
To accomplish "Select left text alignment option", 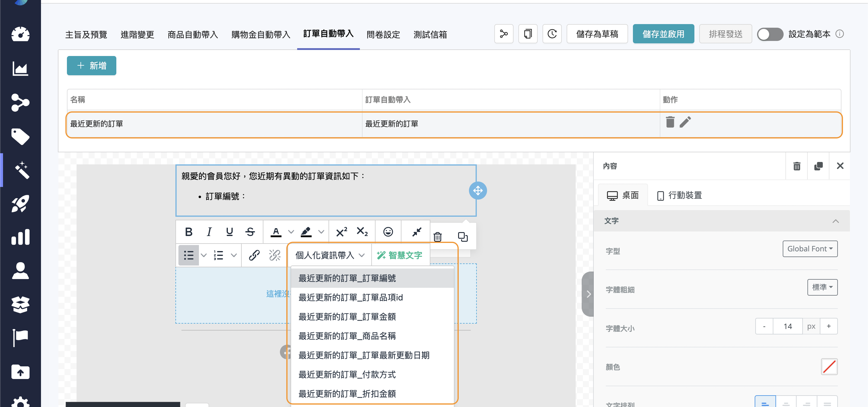I will tap(765, 403).
